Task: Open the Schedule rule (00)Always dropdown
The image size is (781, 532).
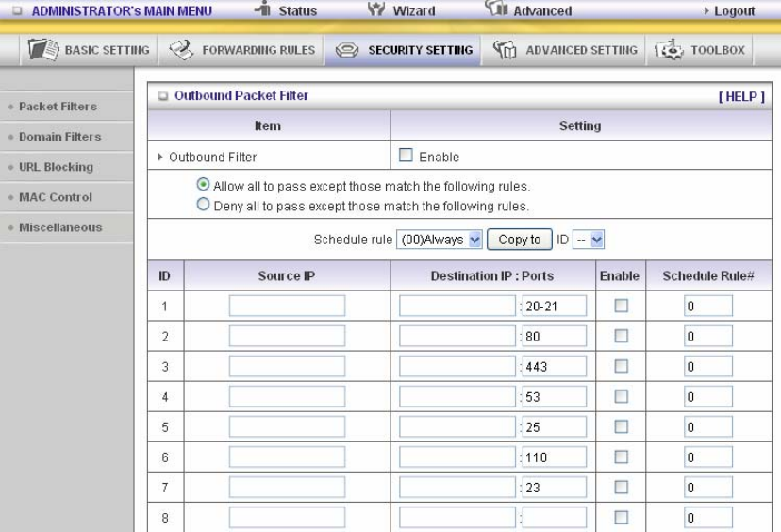Action: (x=440, y=240)
